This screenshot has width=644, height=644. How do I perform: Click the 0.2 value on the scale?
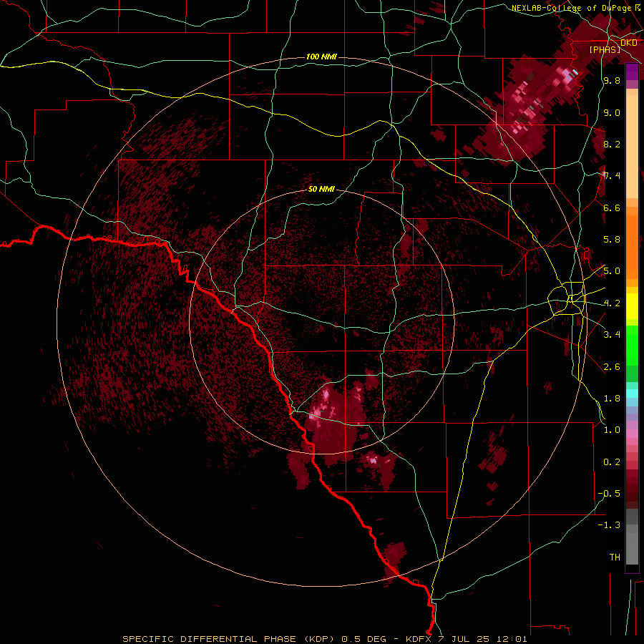coord(612,462)
